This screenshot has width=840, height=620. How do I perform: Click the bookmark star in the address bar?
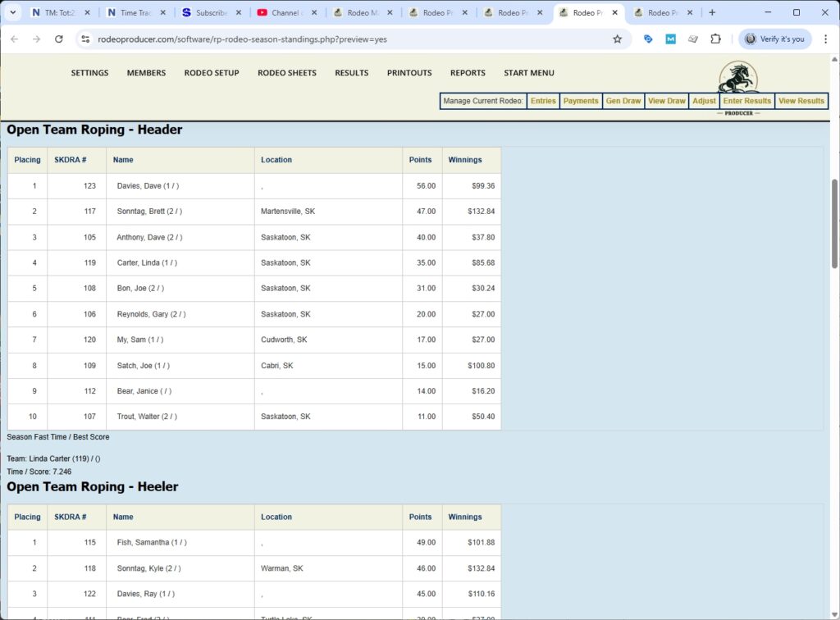pyautogui.click(x=618, y=39)
